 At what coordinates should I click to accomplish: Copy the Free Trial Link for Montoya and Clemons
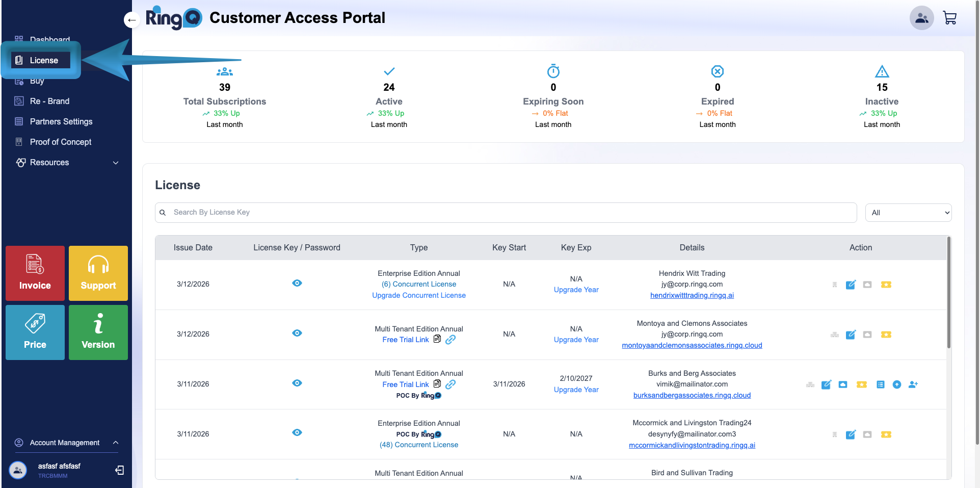pos(437,339)
